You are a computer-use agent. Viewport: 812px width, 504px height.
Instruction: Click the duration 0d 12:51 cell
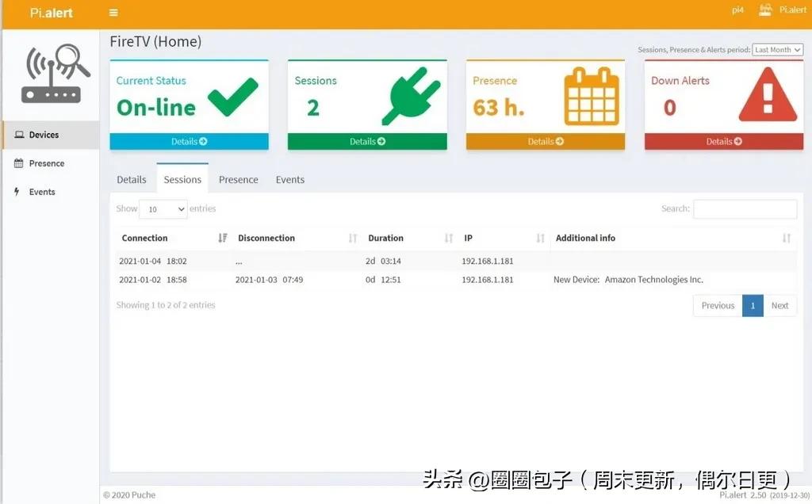click(383, 280)
